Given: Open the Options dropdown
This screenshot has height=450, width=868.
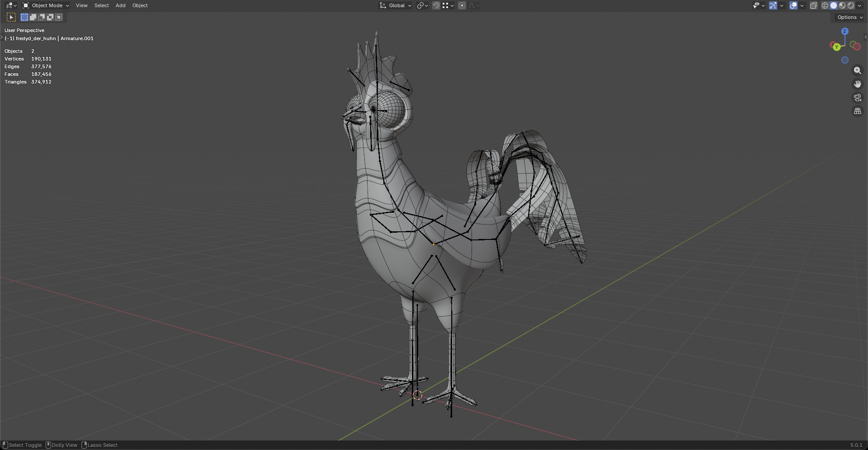Looking at the screenshot, I should click(x=849, y=17).
